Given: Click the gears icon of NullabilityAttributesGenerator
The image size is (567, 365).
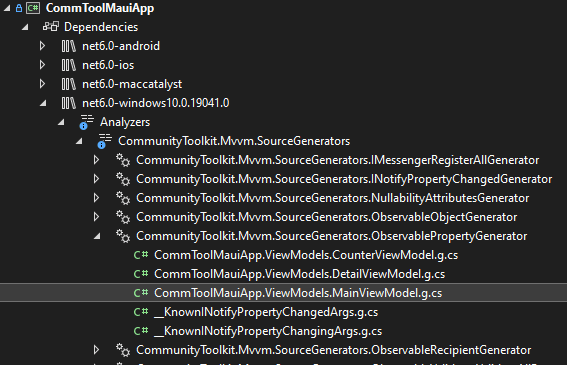Looking at the screenshot, I should coord(123,198).
